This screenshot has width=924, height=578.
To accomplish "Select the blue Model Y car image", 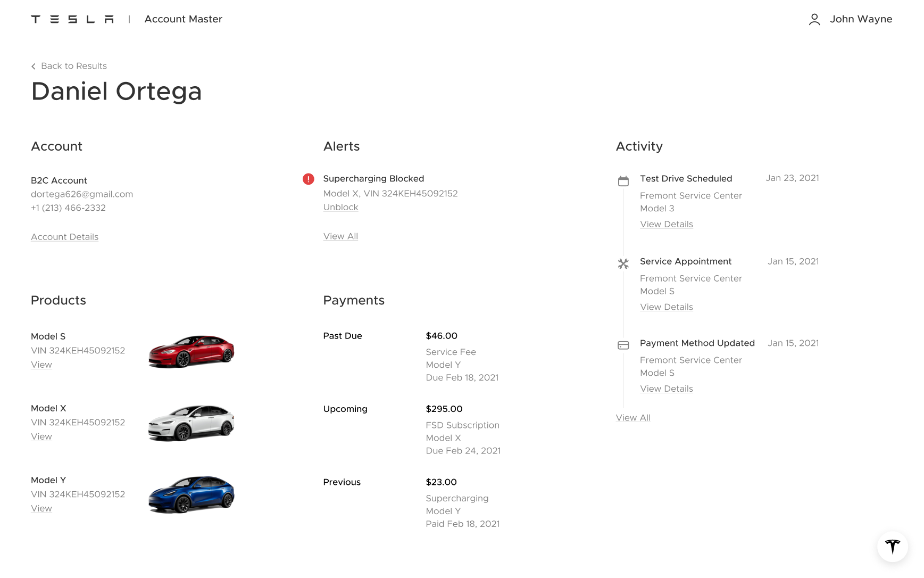I will pos(191,494).
